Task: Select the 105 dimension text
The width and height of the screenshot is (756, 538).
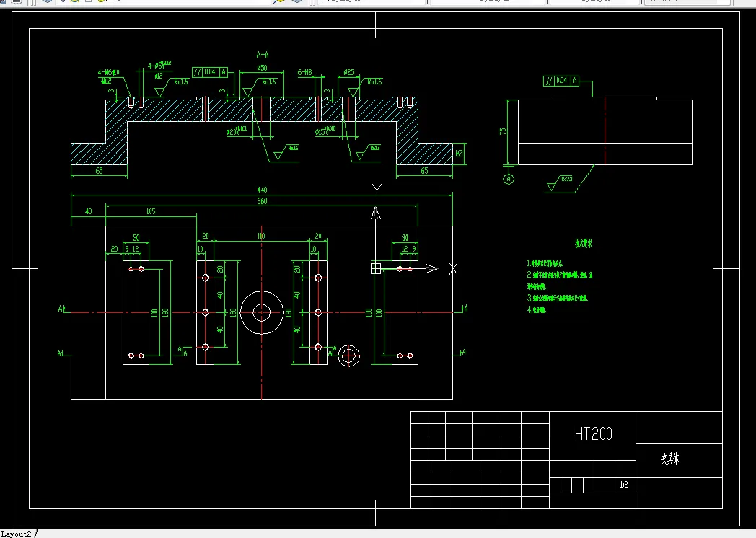Action: [x=151, y=211]
